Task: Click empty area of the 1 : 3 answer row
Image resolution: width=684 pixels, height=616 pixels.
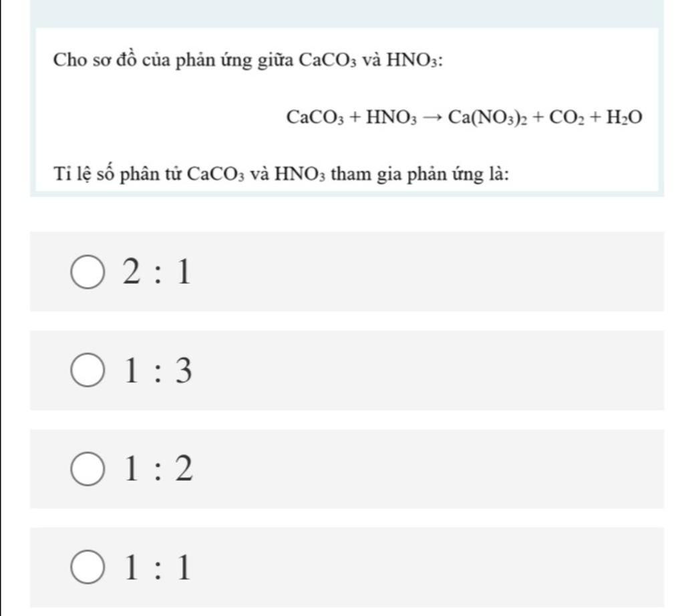Action: [427, 371]
